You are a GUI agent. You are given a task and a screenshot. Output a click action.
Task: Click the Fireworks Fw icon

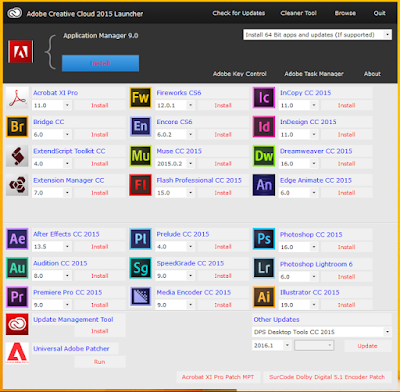140,98
